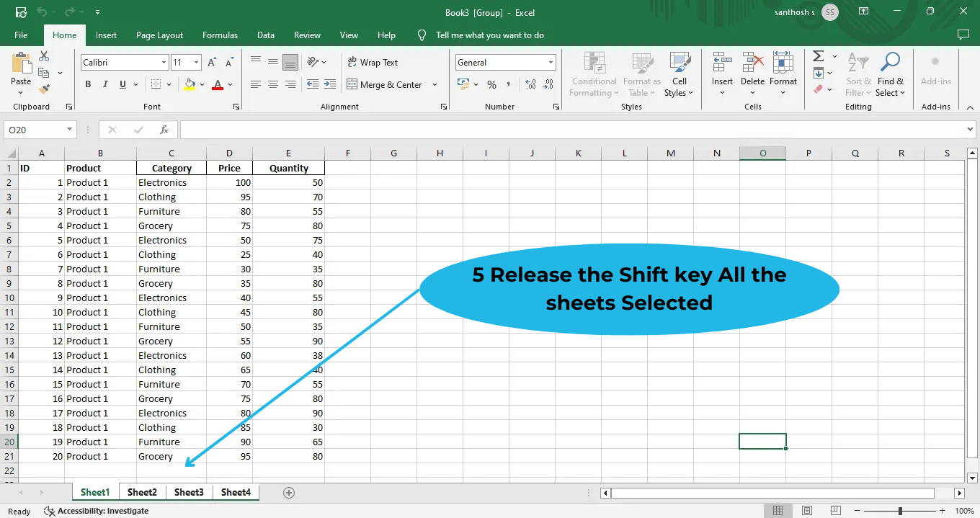Open Conditional Formatting options
Viewport: 980px width, 518px height.
pos(593,74)
